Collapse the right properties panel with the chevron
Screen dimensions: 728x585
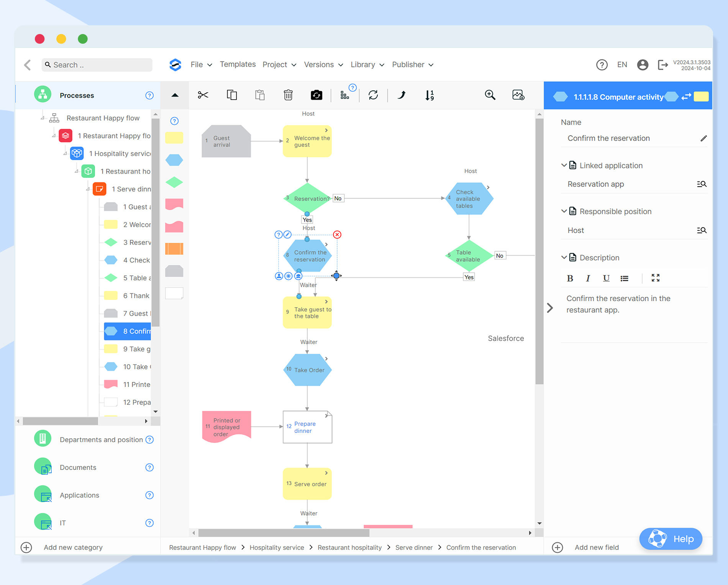coord(550,308)
